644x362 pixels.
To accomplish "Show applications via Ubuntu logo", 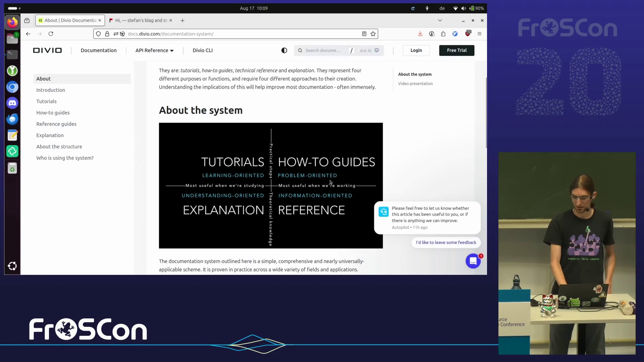I will coord(12,266).
